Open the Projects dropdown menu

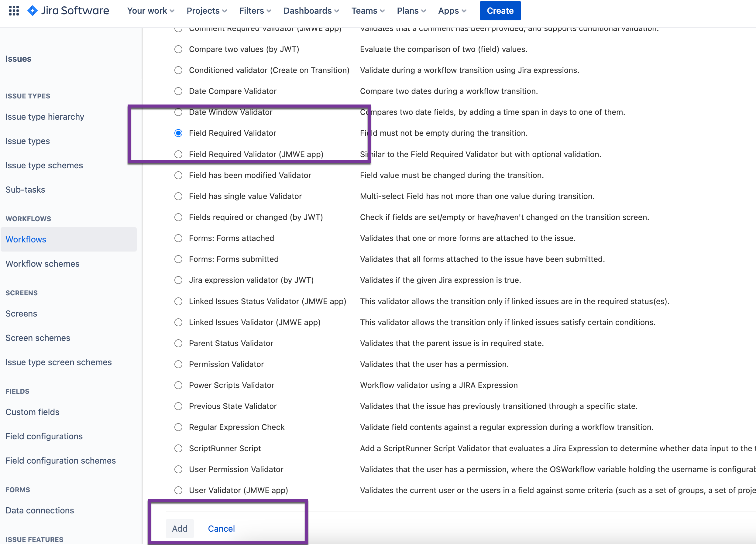(207, 11)
